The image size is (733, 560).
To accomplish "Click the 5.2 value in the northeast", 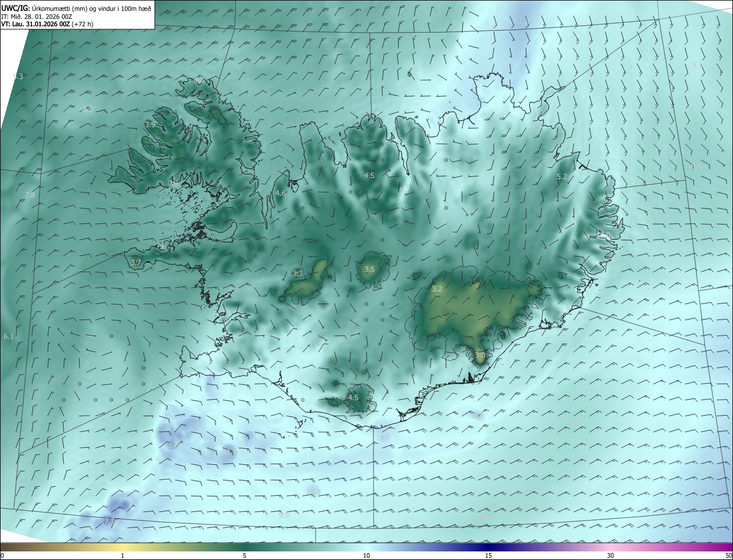I will [562, 177].
